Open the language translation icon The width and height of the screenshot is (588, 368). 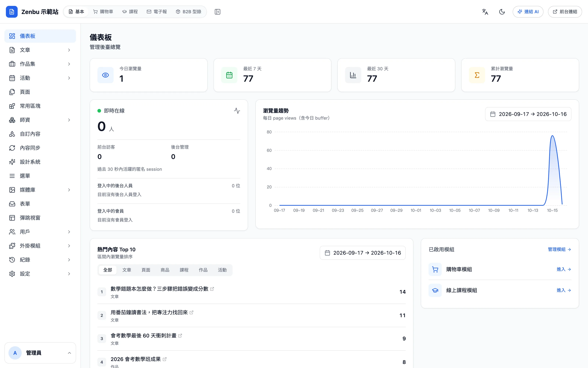[485, 12]
